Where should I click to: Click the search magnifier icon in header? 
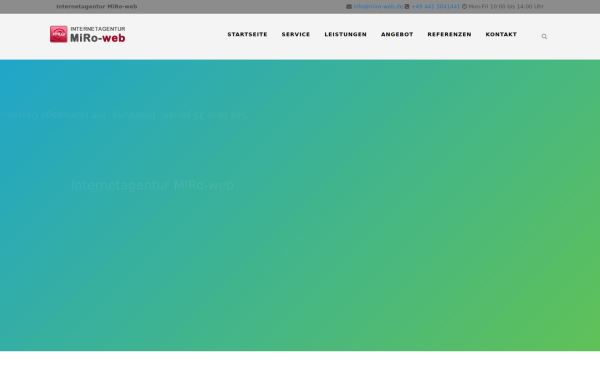coord(544,37)
